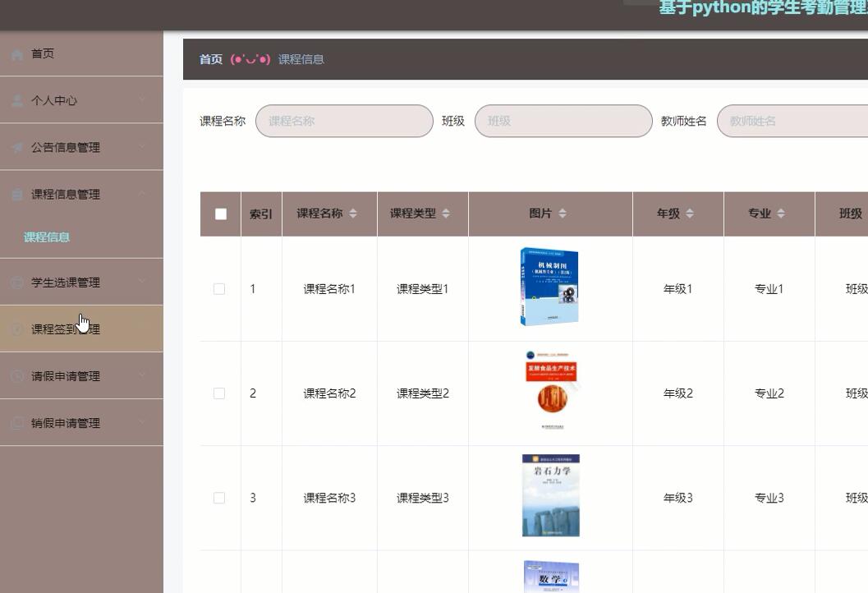The image size is (868, 593).
Task: Click the 课程名称2 cell
Action: click(x=329, y=393)
